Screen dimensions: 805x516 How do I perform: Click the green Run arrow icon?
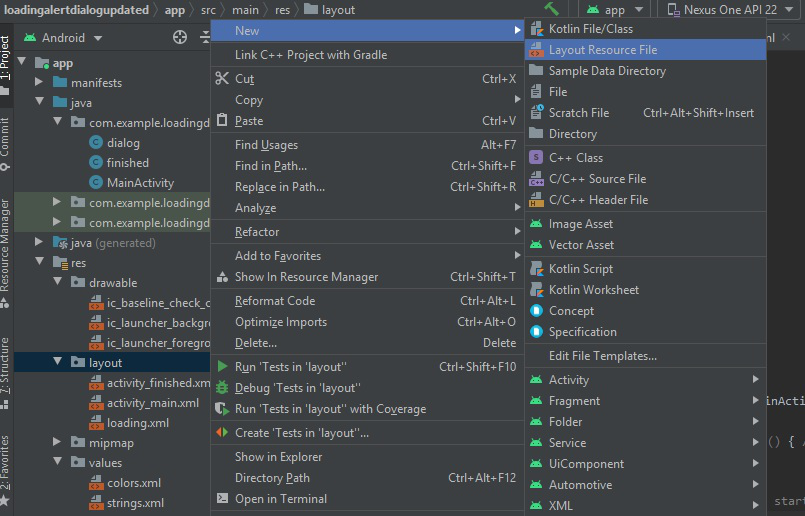[x=222, y=367]
